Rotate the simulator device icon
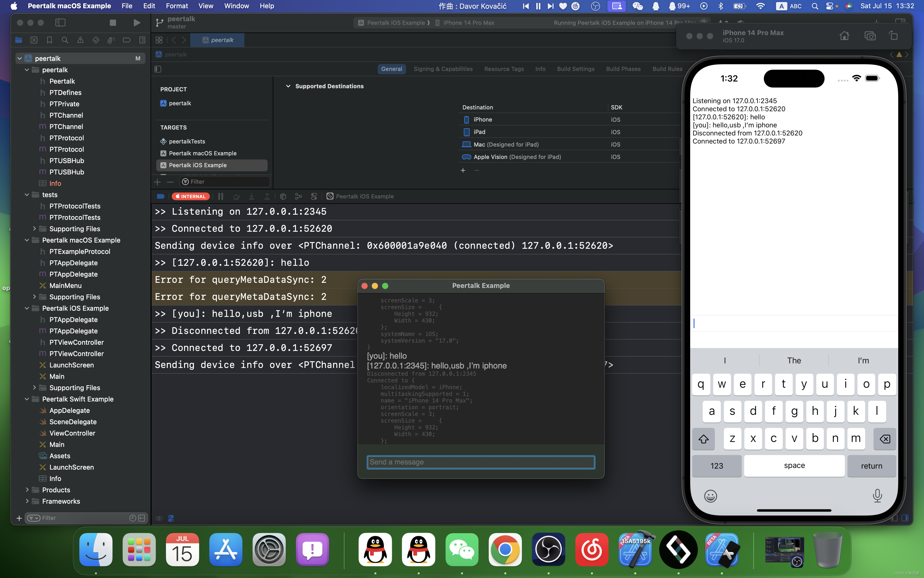 tap(894, 36)
